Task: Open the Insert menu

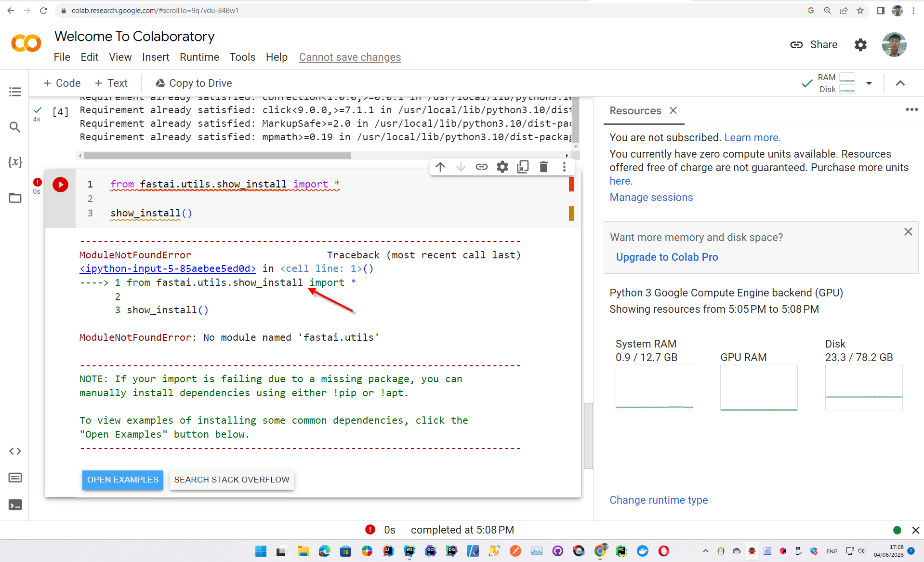Action: click(155, 57)
